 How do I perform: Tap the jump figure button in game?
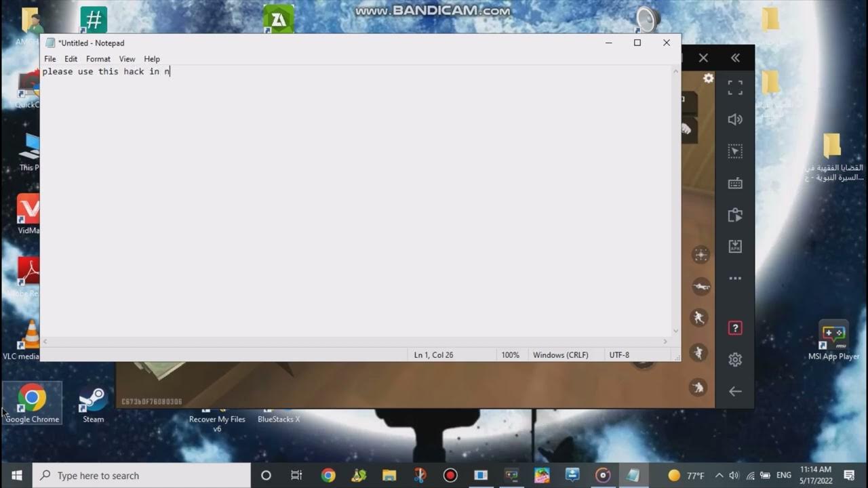pyautogui.click(x=698, y=352)
